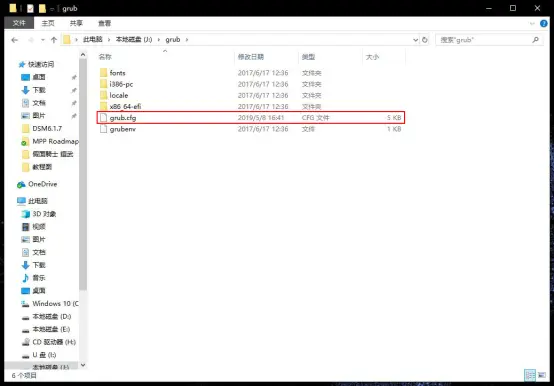This screenshot has height=386, width=554.
Task: Expand chevron after grub in address bar
Action: point(187,40)
